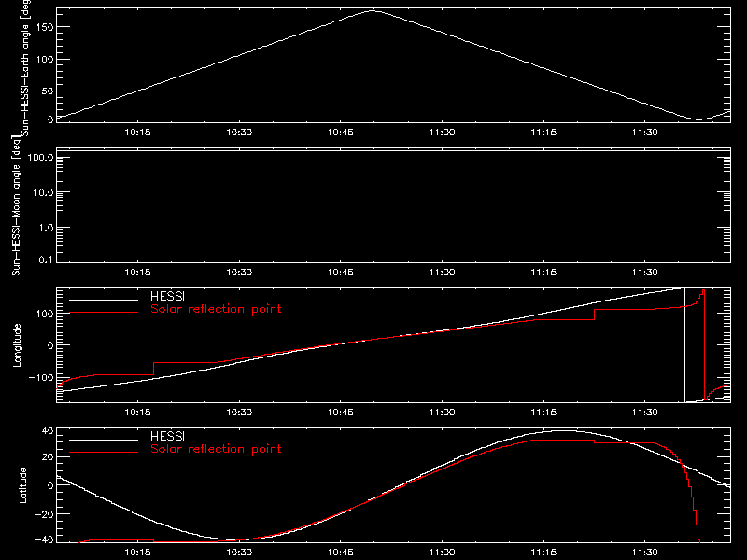
Task: Click the peak of the Earth angle curve
Action: (x=373, y=10)
